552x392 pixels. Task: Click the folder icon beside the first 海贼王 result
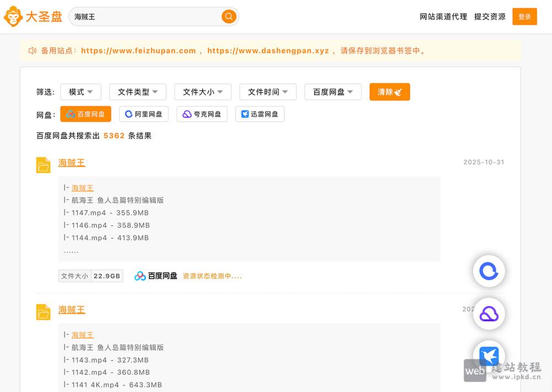pos(43,164)
